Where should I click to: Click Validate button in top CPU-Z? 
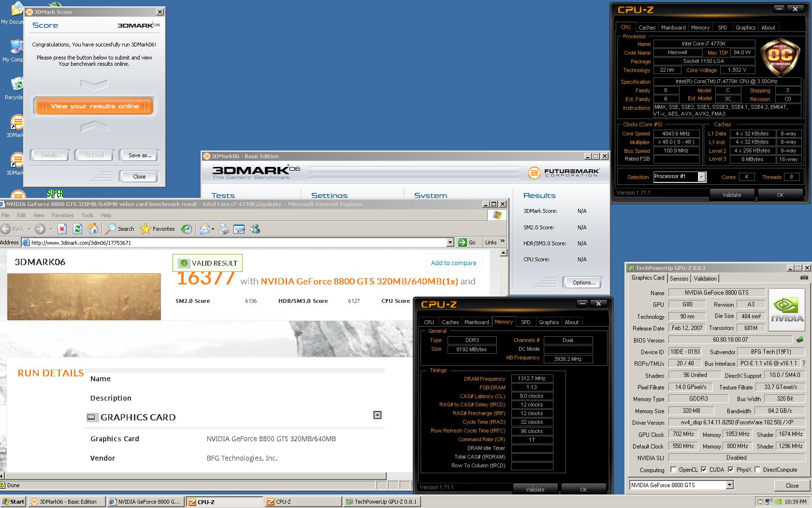click(732, 194)
